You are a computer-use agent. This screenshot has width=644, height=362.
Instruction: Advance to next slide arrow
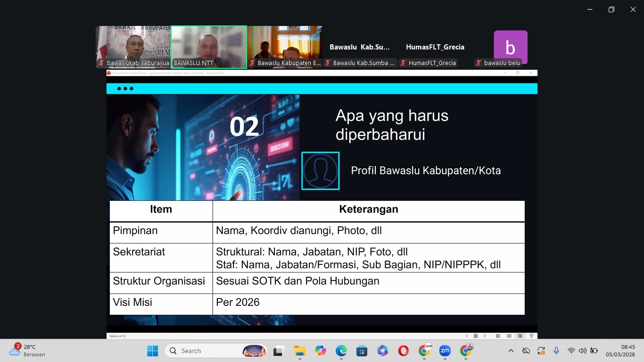point(485,336)
